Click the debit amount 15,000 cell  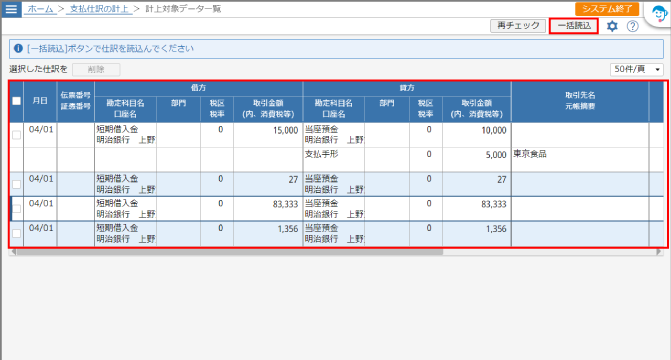[x=268, y=135]
